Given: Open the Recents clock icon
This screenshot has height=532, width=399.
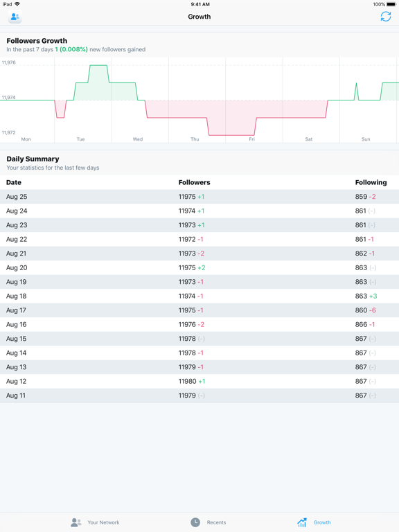Looking at the screenshot, I should 195,522.
